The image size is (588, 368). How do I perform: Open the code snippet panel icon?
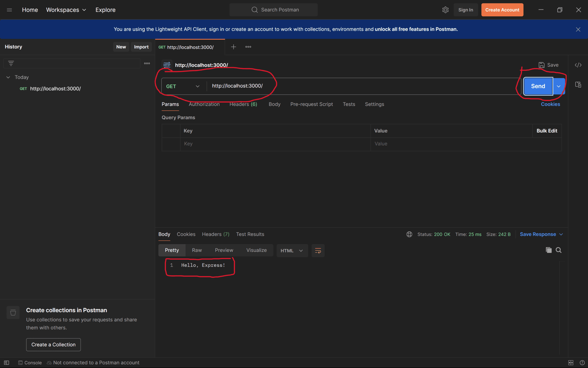tap(578, 65)
